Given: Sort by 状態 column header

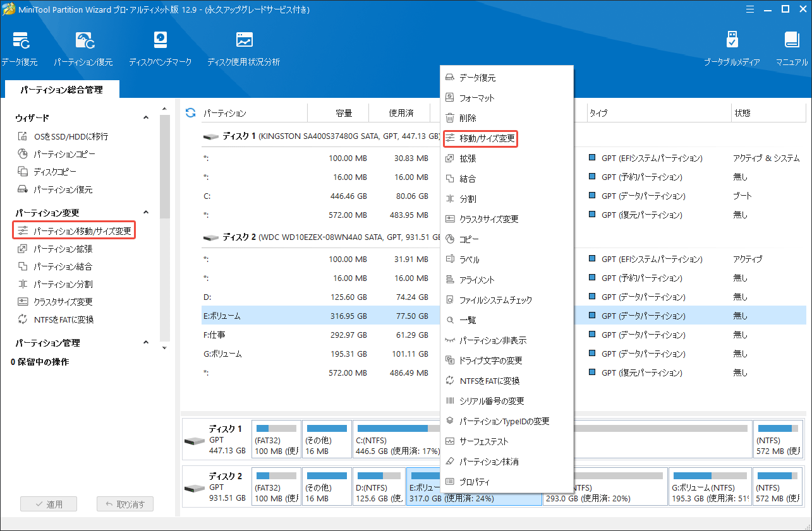Looking at the screenshot, I should [768, 113].
